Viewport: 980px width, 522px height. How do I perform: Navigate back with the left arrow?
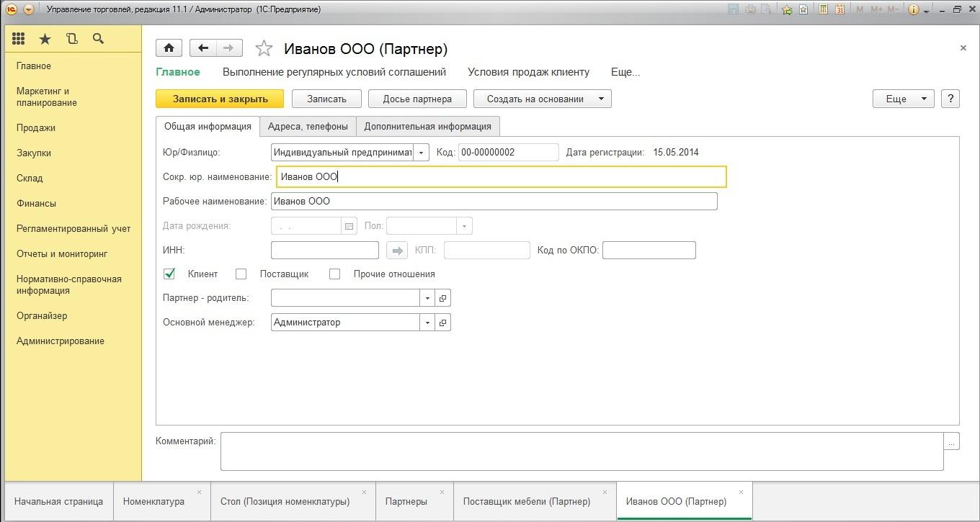pyautogui.click(x=203, y=48)
